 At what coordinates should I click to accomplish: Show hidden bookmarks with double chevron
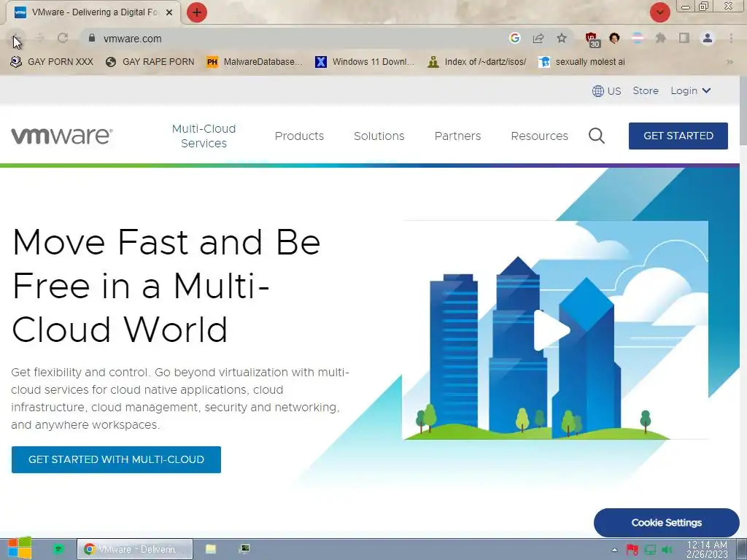pyautogui.click(x=729, y=62)
